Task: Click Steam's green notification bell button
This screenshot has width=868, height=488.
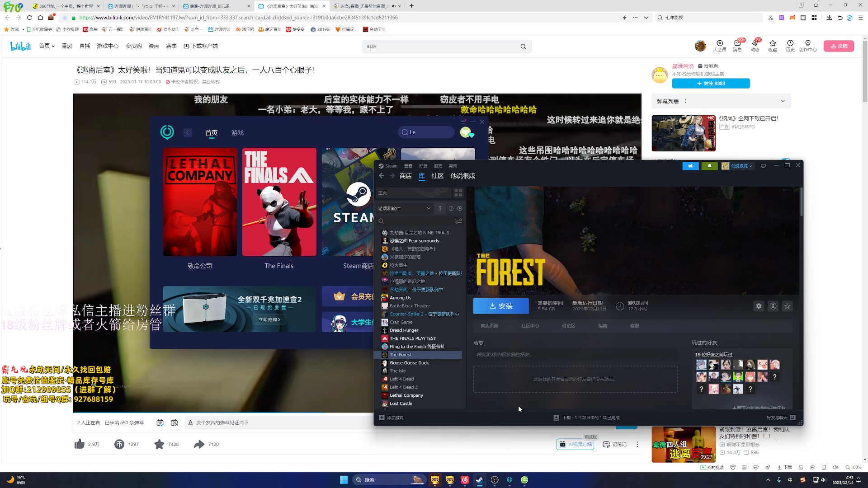Action: click(x=709, y=166)
